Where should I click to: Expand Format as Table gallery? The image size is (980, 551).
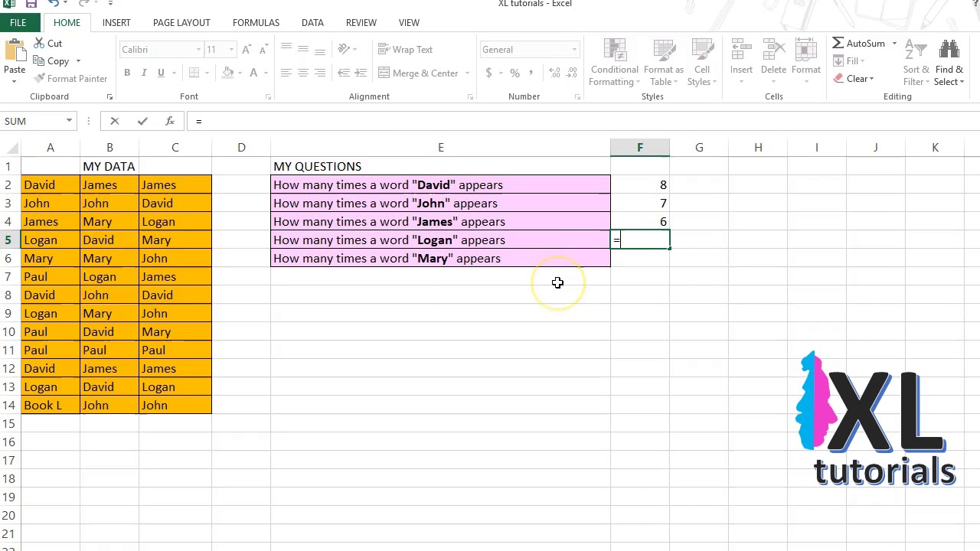tap(664, 61)
